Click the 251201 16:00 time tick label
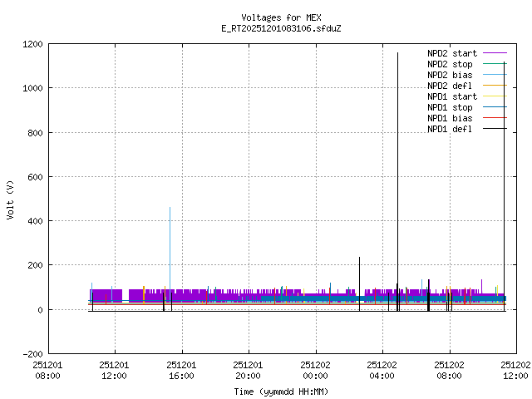The height and width of the screenshot is (399, 532). pyautogui.click(x=181, y=370)
